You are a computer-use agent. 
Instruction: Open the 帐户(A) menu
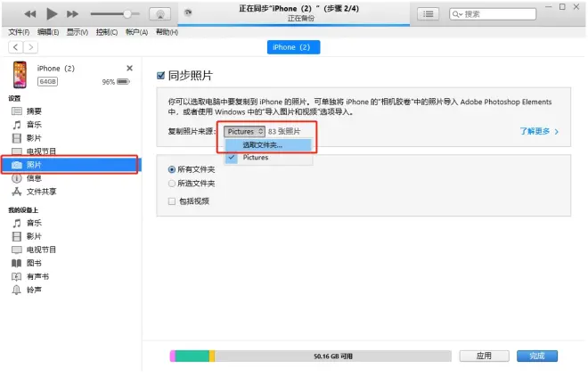point(136,32)
